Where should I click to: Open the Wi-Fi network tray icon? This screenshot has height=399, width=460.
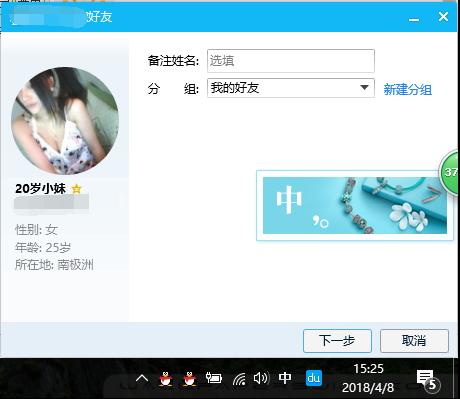tap(239, 379)
